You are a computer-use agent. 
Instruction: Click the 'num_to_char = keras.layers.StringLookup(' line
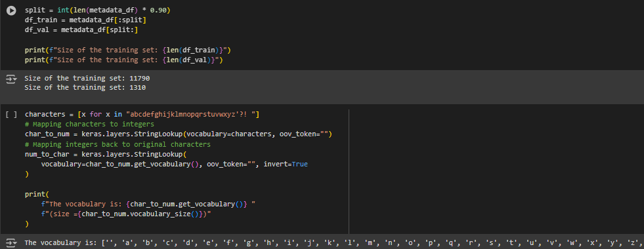(106, 154)
